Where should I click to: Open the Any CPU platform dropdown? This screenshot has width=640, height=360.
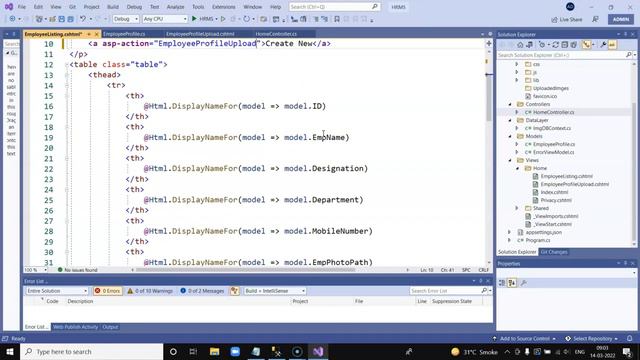coord(165,19)
